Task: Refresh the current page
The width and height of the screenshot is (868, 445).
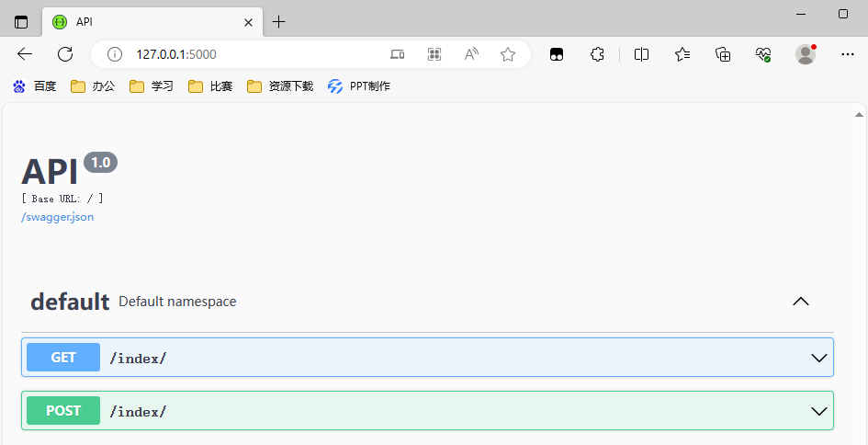Action: pos(65,53)
